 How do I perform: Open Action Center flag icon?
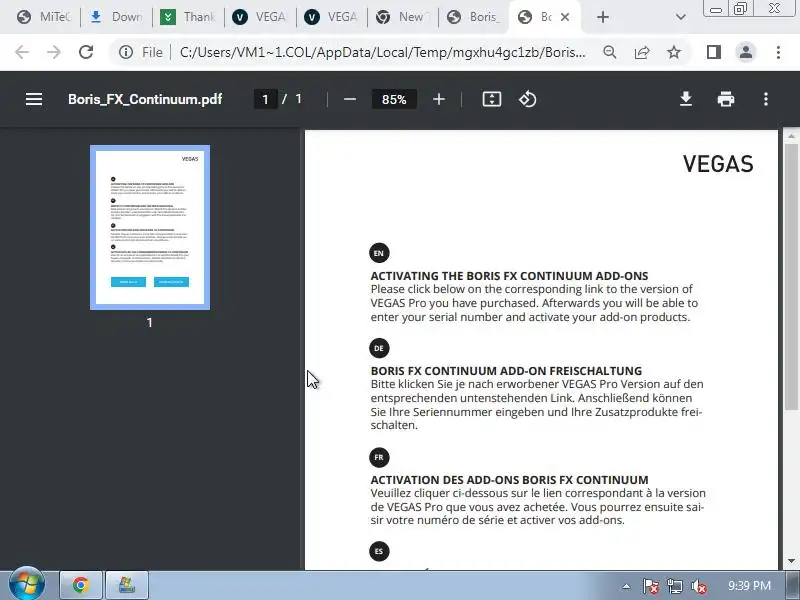click(x=650, y=586)
